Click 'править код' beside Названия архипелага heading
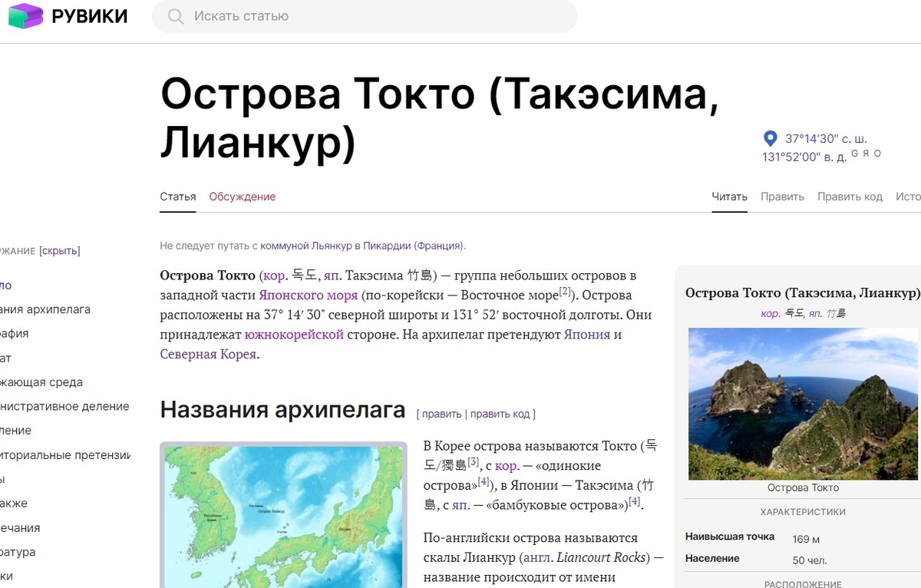 [500, 414]
